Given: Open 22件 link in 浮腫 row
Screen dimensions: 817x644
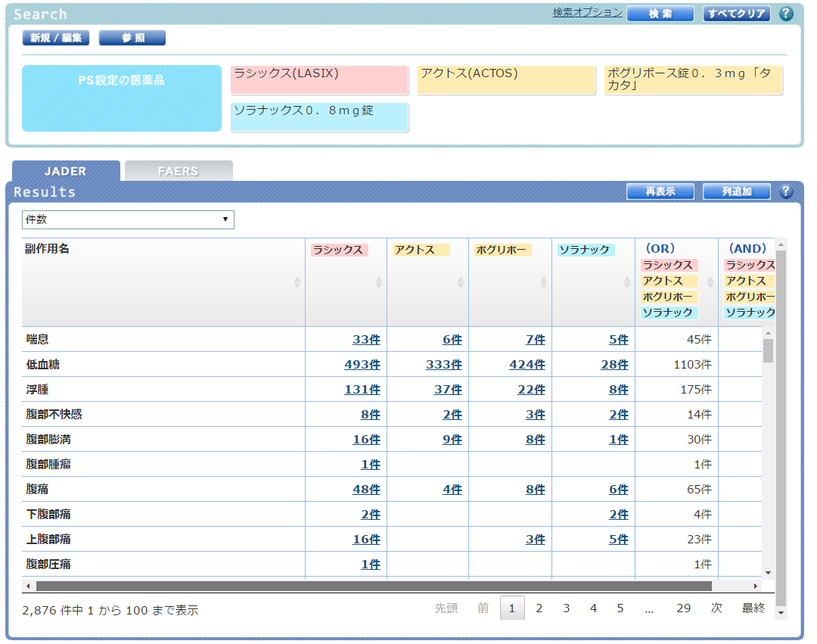Looking at the screenshot, I should coord(532,390).
